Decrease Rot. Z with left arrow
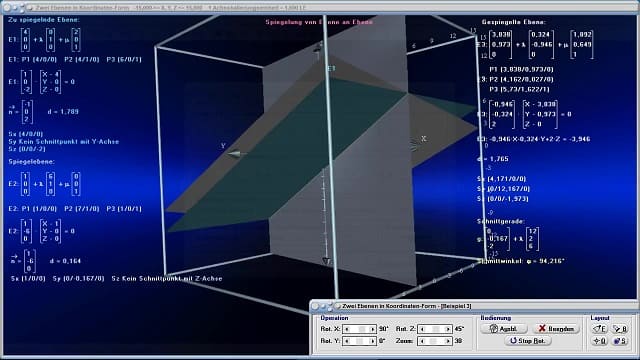 click(422, 329)
